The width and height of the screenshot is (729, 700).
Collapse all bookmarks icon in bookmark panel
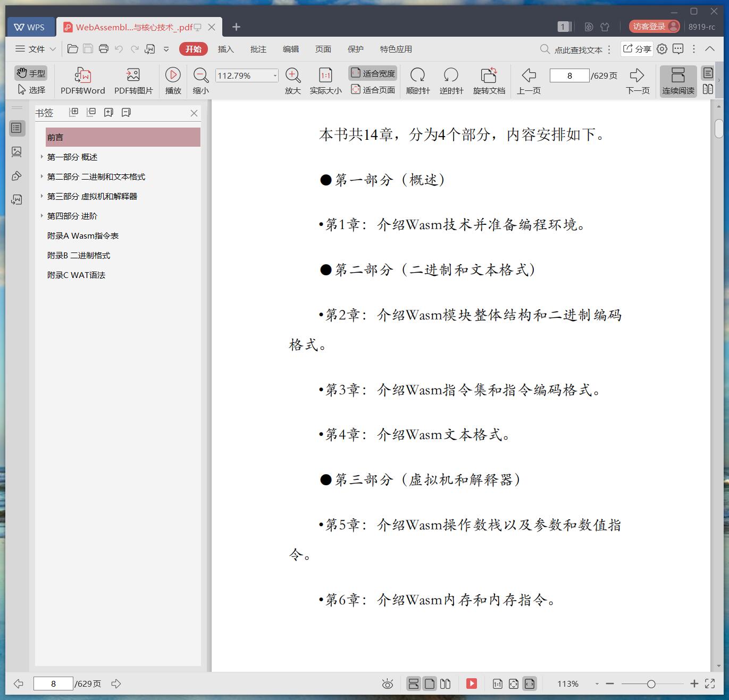click(91, 112)
